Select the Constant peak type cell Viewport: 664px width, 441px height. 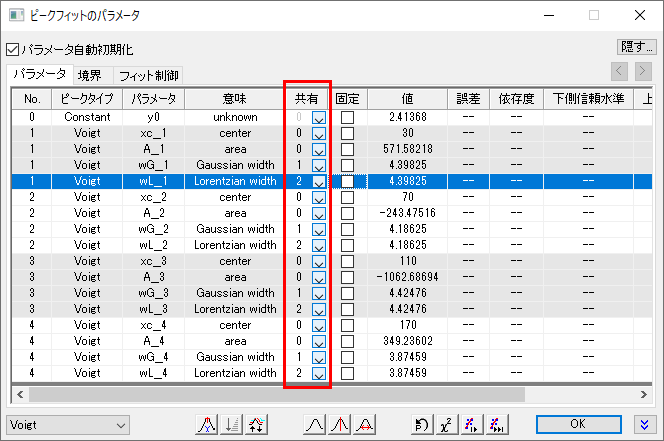click(x=87, y=117)
